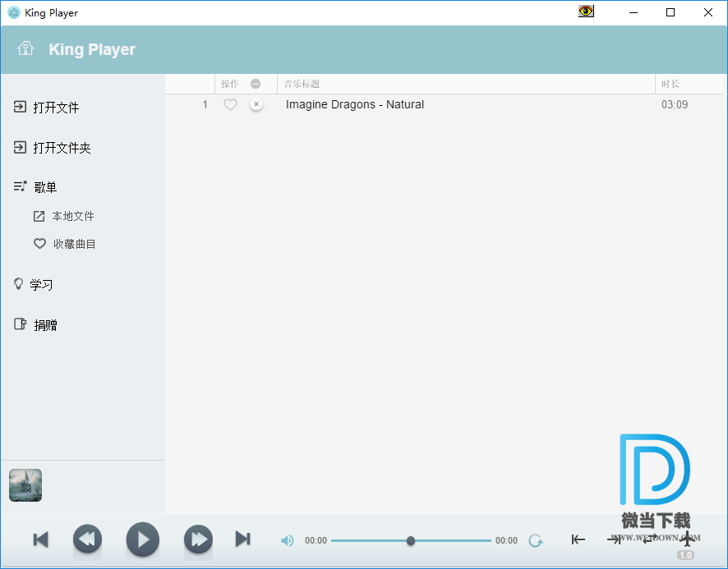Click the lightbulb icon beside 学习
This screenshot has height=569, width=728.
tap(19, 283)
